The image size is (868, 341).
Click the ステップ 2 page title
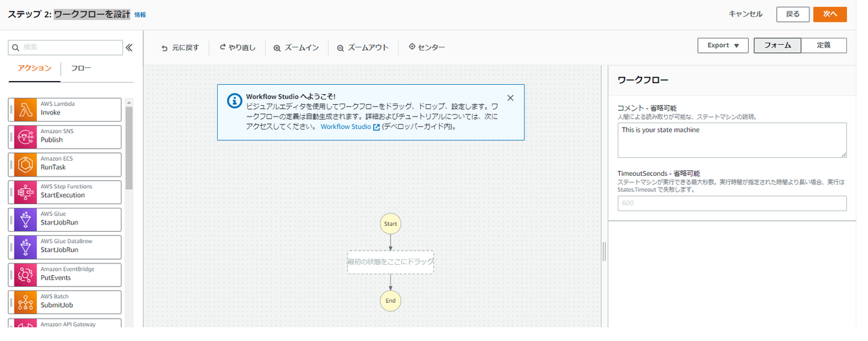[x=69, y=14]
